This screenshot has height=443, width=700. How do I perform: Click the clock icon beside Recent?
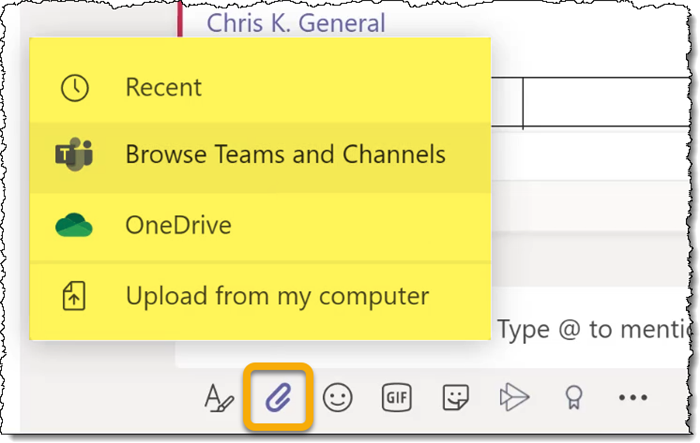click(75, 88)
